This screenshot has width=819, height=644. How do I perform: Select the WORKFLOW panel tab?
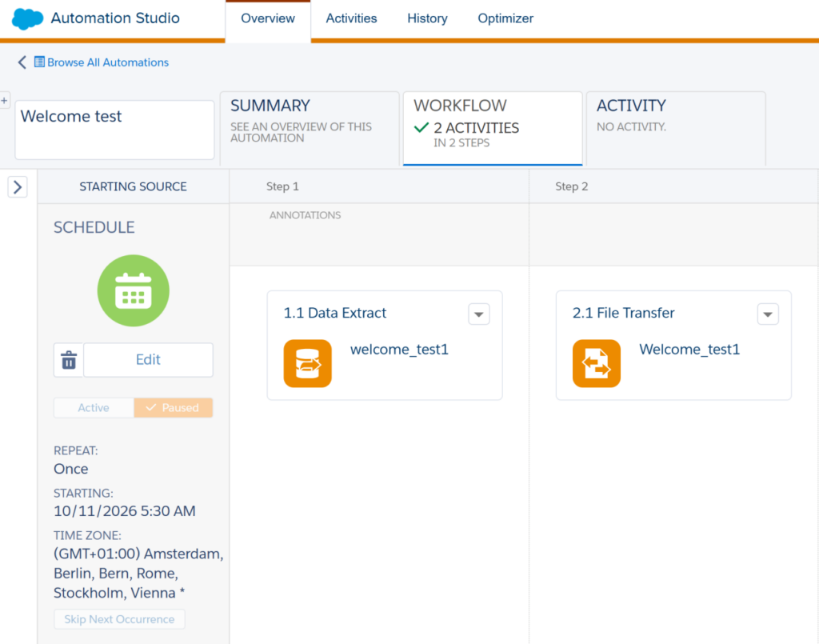tap(493, 129)
